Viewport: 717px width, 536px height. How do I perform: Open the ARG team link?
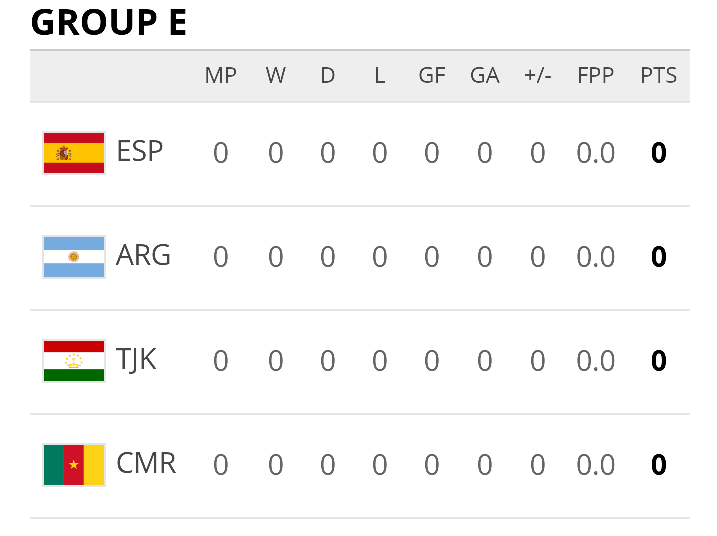click(143, 255)
